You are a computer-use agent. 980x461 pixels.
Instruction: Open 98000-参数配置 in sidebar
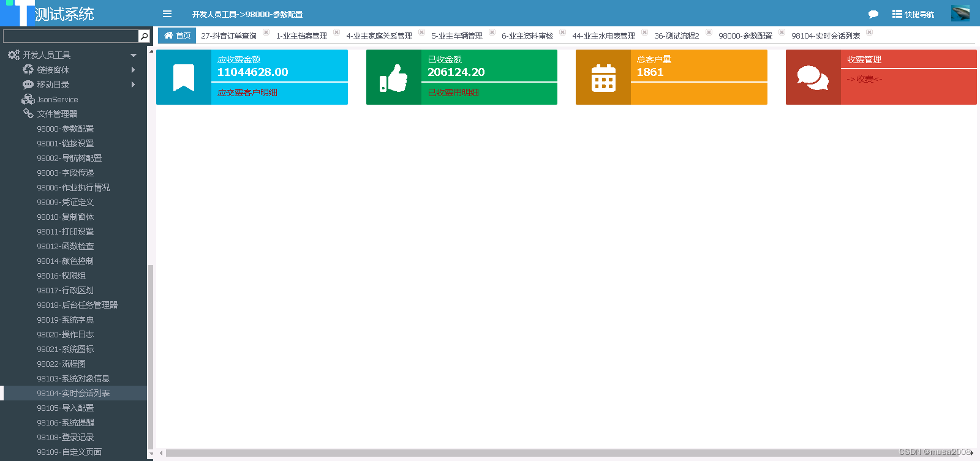(66, 129)
